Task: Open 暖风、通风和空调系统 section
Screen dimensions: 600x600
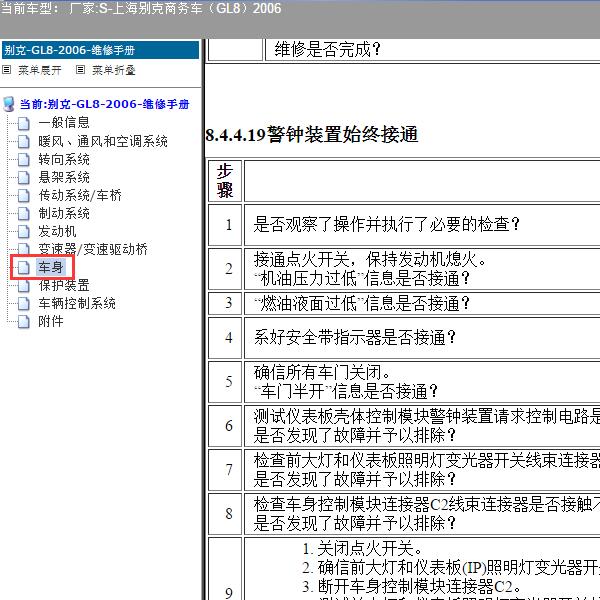Action: click(x=103, y=141)
